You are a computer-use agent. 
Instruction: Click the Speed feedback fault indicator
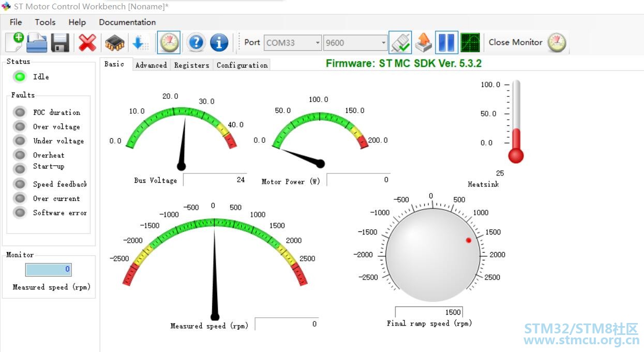pyautogui.click(x=20, y=184)
